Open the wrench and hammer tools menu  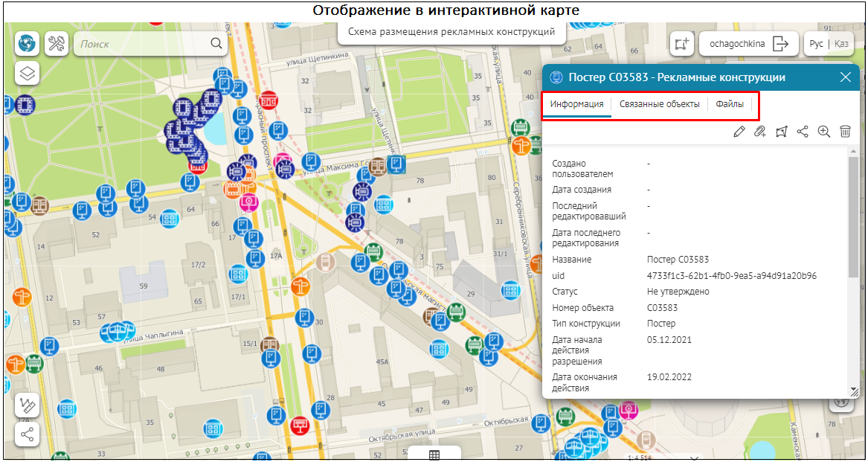[x=57, y=44]
